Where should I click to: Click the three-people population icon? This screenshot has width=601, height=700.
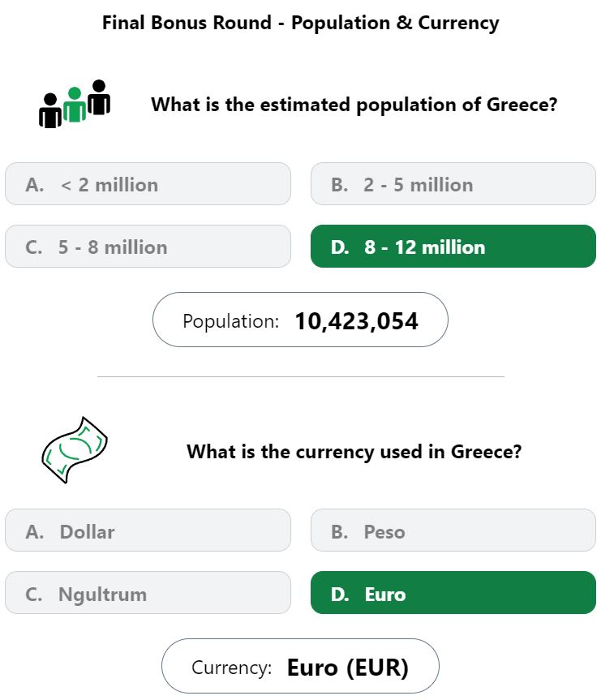(75, 104)
